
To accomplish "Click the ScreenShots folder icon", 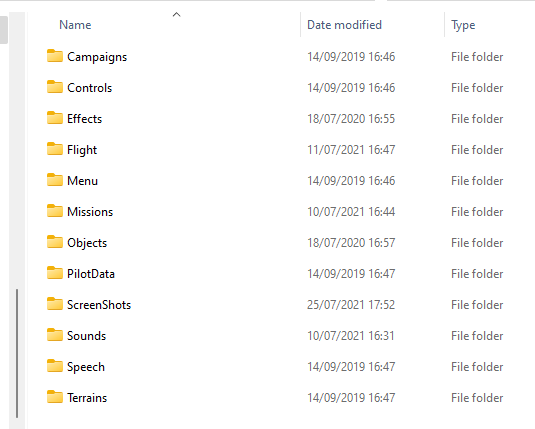I will tap(55, 304).
